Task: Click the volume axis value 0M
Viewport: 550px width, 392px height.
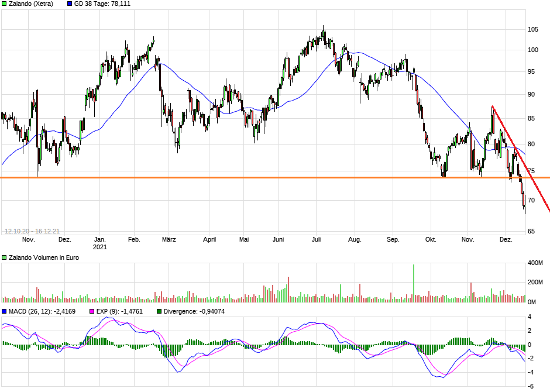Action: pyautogui.click(x=532, y=302)
